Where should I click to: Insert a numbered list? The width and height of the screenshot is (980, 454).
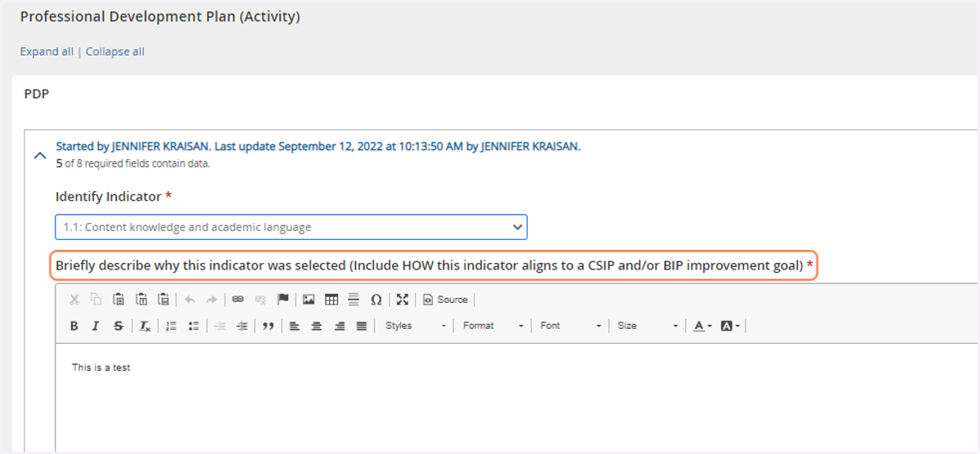pyautogui.click(x=171, y=326)
